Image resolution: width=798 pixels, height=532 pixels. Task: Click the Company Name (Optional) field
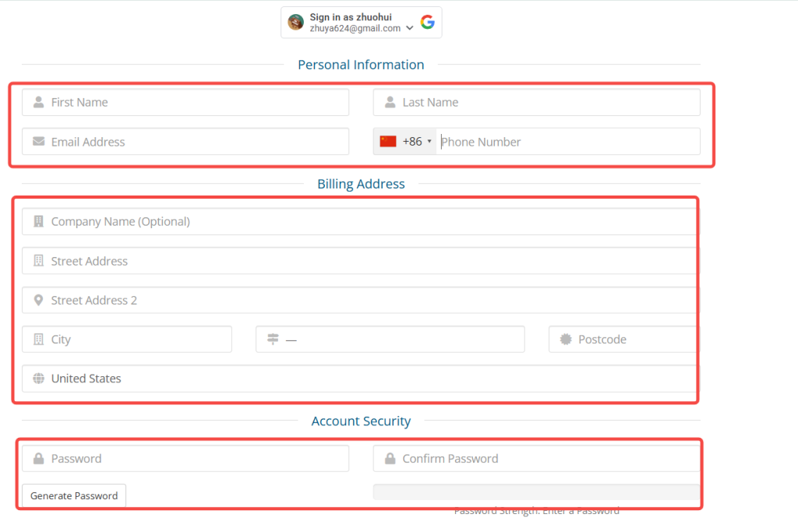tap(358, 221)
